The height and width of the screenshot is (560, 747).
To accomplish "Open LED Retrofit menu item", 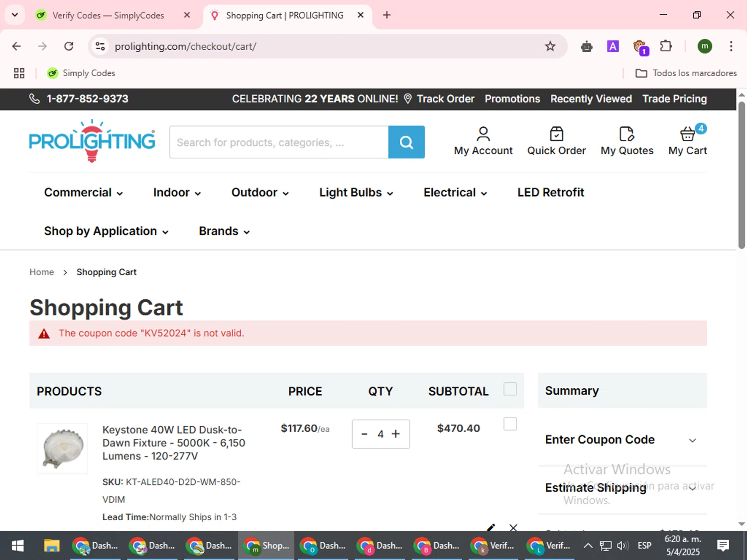I will point(550,193).
